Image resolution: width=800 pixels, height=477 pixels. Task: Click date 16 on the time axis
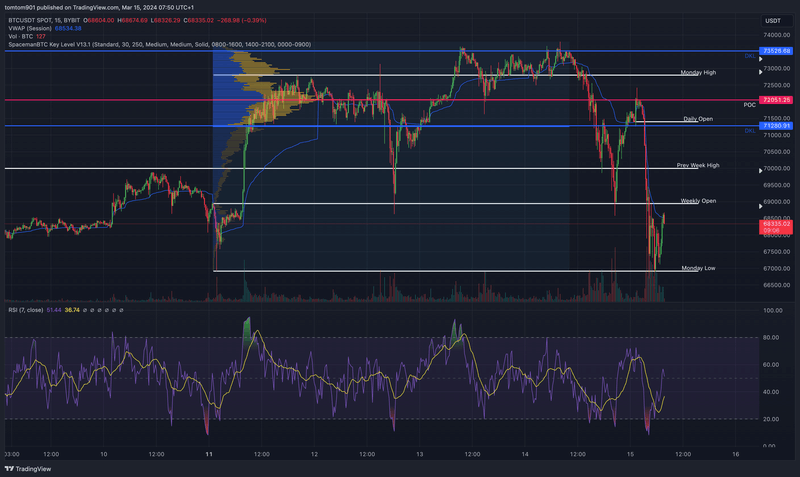point(735,454)
